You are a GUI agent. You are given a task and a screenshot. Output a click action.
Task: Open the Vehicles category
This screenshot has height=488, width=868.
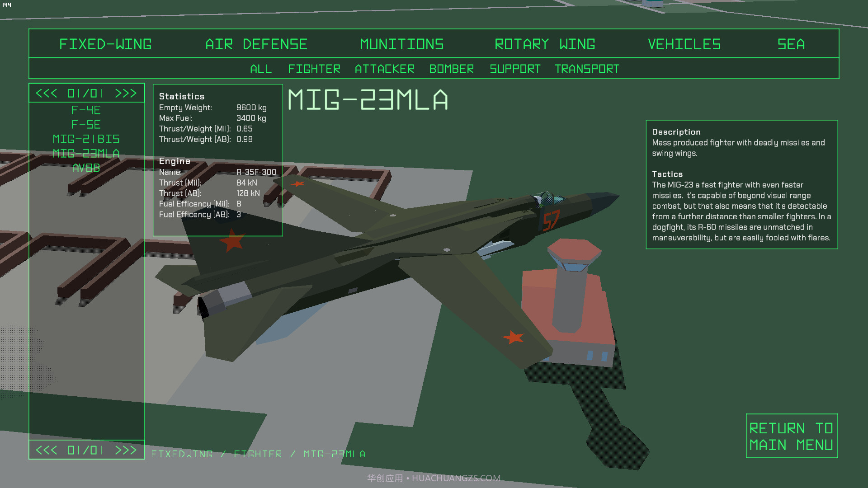click(684, 44)
